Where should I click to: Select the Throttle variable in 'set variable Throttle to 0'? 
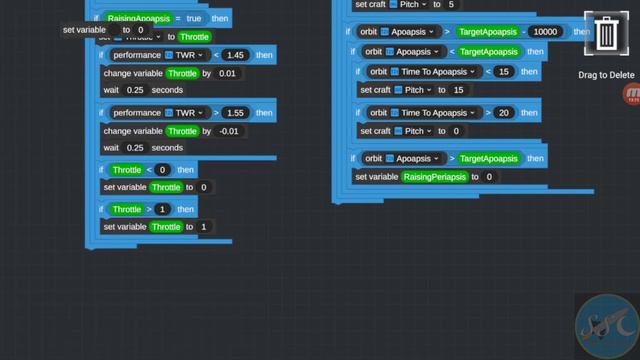(x=166, y=187)
